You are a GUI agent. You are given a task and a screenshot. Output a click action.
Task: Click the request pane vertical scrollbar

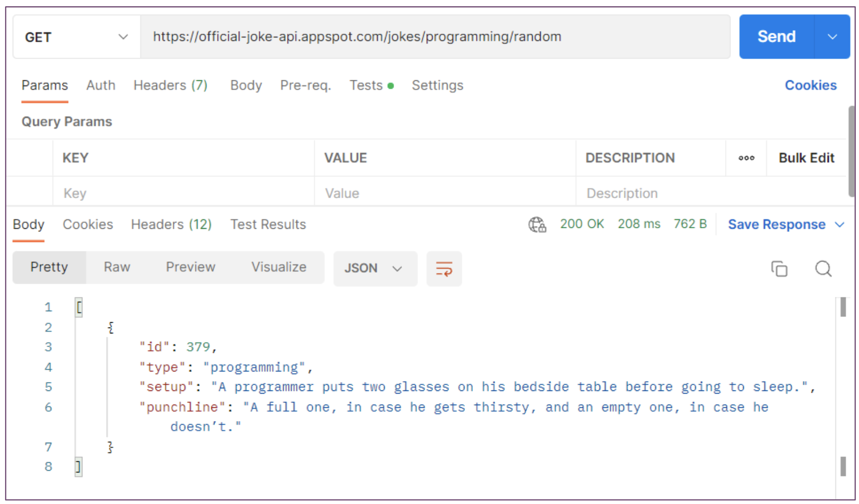pos(851,152)
